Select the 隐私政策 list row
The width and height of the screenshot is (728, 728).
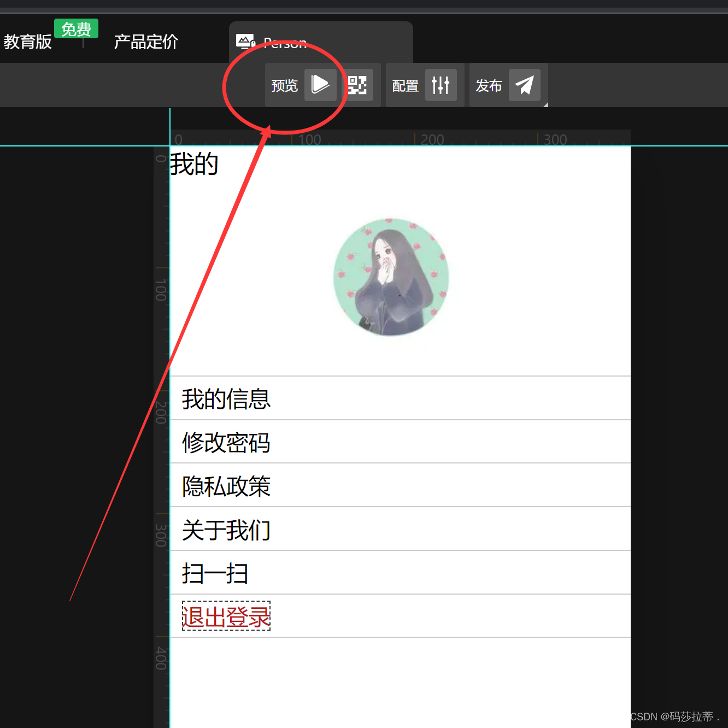[x=401, y=485]
